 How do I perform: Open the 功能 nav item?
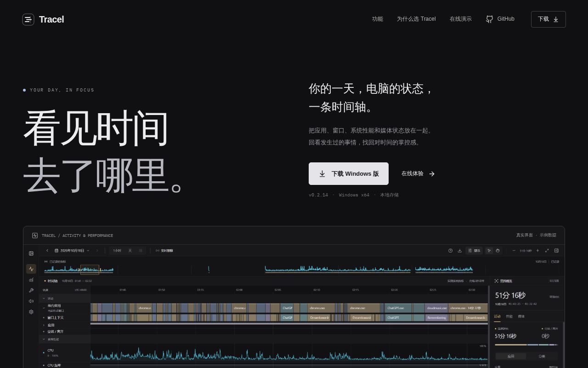point(378,19)
